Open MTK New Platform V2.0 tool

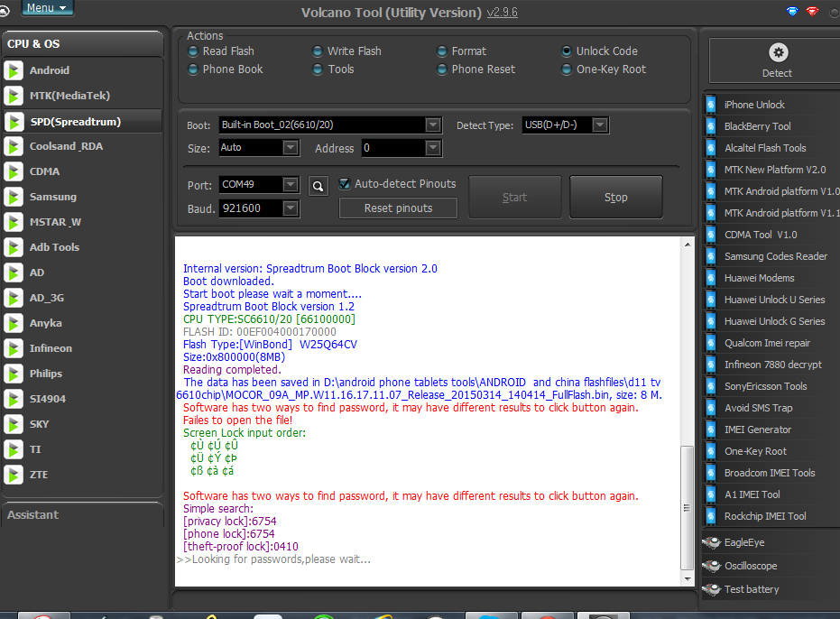(x=775, y=170)
